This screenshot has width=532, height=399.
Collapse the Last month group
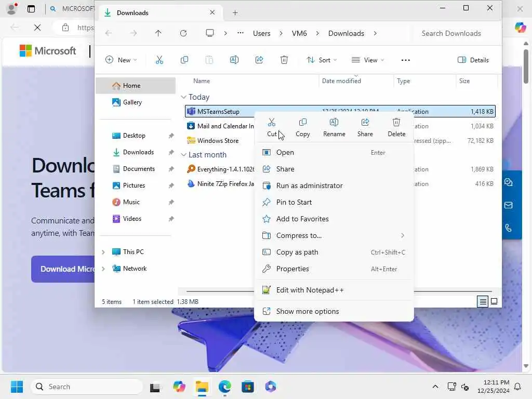pyautogui.click(x=183, y=155)
